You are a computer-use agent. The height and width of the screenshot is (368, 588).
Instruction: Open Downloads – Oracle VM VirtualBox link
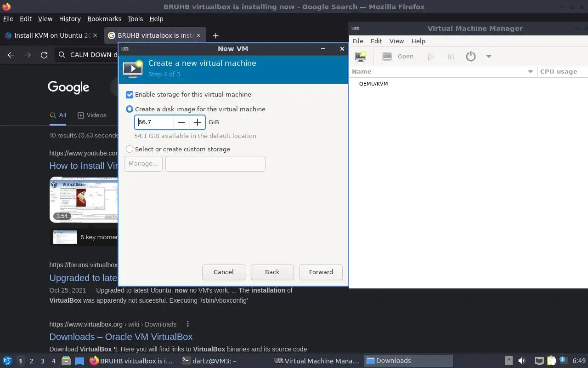(x=121, y=337)
